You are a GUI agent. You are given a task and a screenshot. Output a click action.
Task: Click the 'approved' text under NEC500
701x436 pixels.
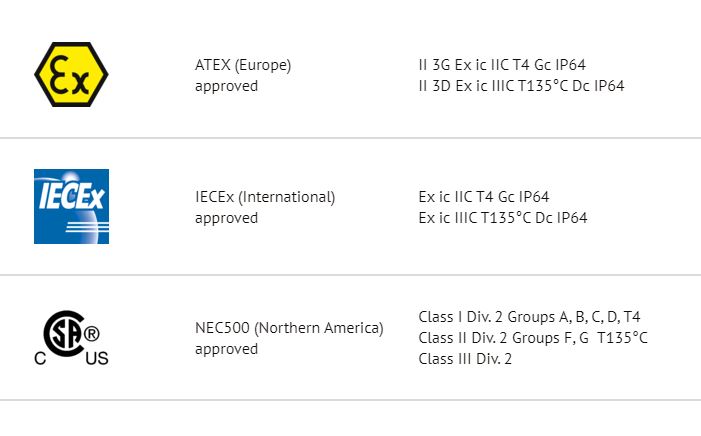(226, 349)
